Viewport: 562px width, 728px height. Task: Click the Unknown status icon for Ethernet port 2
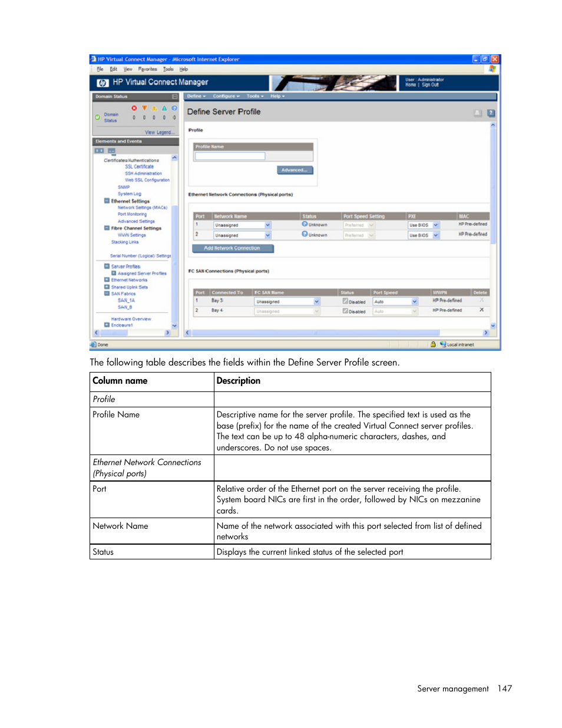[305, 234]
